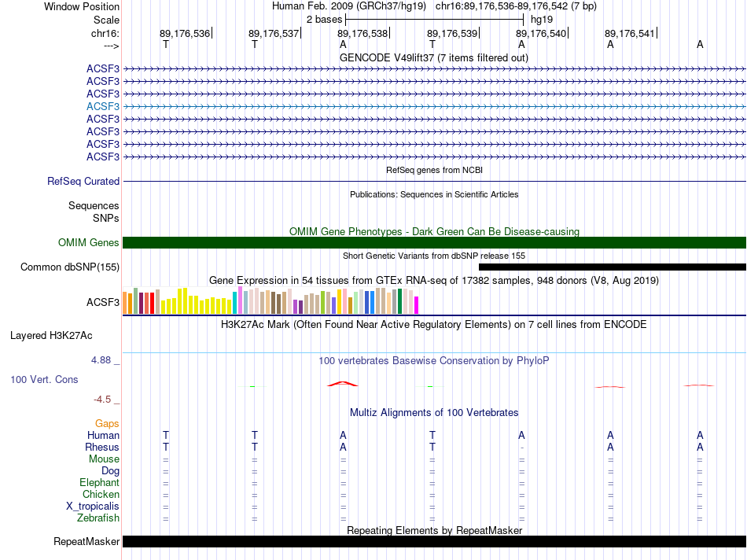Click the OMIM Genes track label

[x=89, y=242]
